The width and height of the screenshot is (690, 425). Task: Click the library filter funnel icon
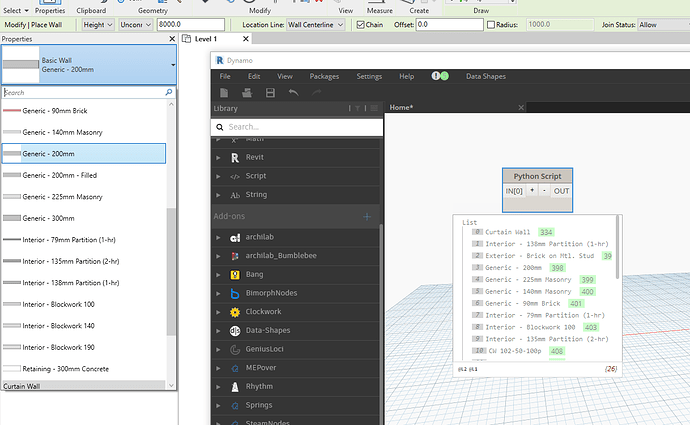coord(357,108)
